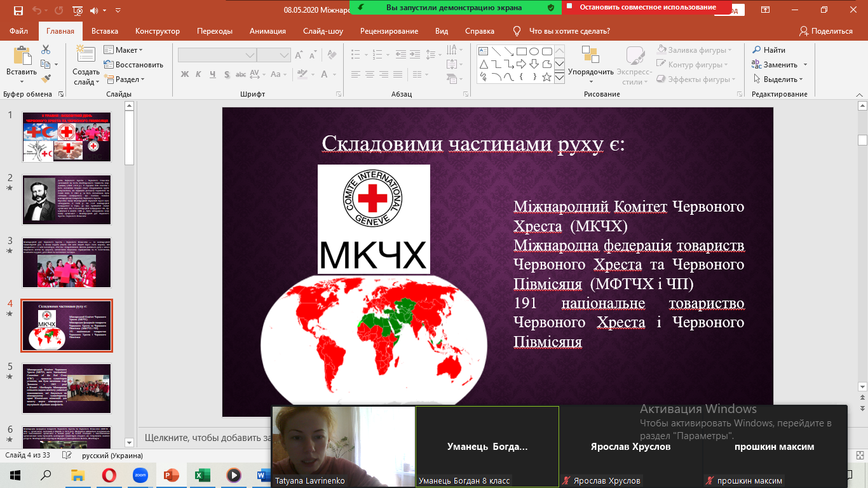Click the Undo arrow in quick access toolbar
This screenshot has width=868, height=488.
pyautogui.click(x=37, y=10)
